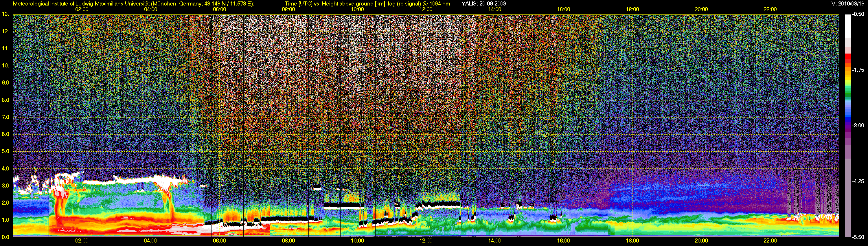The width and height of the screenshot is (868, 246).
Task: Click the 14:00 label on bottom time axis
Action: tap(495, 241)
